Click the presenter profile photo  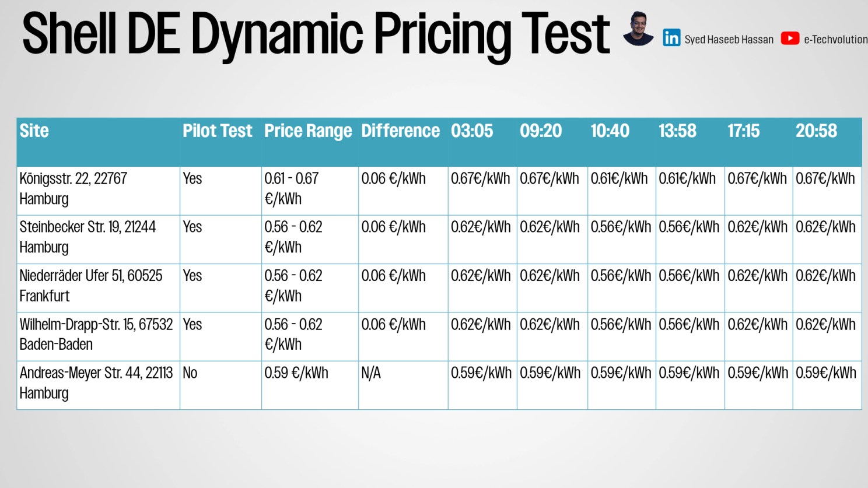click(638, 29)
